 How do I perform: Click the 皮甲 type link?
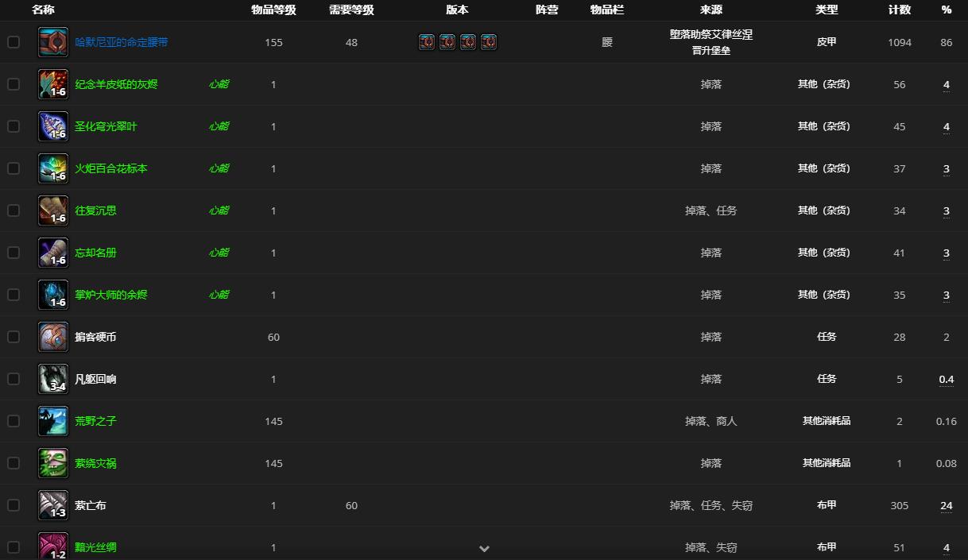coord(827,42)
